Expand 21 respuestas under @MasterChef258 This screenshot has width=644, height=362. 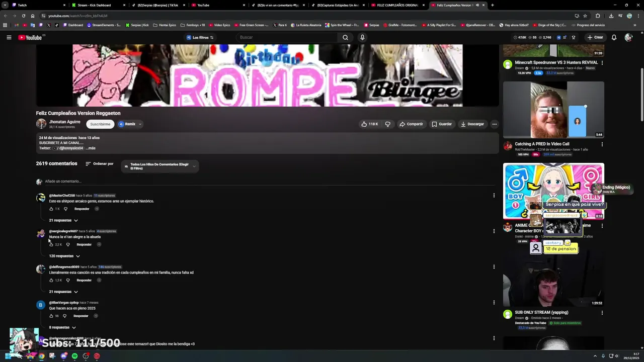point(63,220)
